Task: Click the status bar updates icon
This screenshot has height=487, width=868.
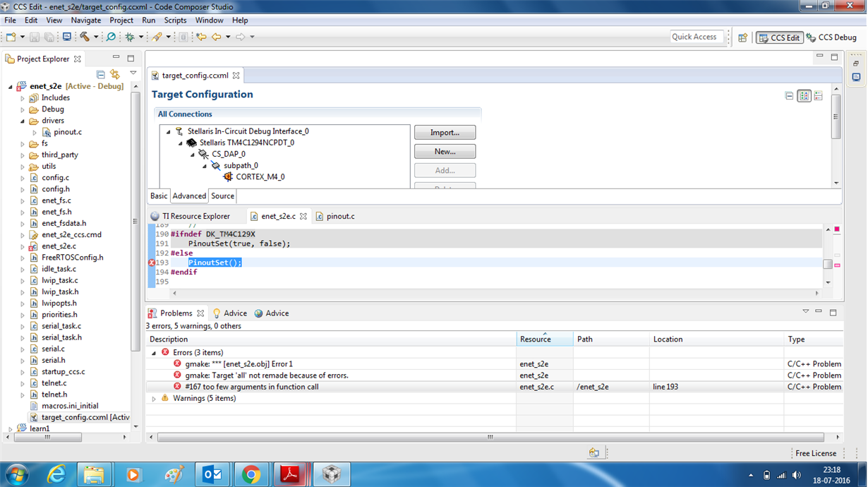Action: click(x=594, y=453)
